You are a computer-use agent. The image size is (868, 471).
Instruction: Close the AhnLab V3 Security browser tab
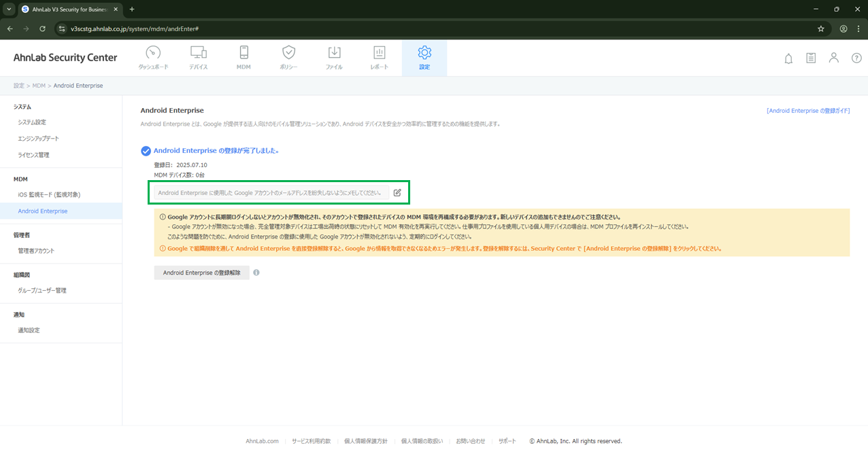pos(116,10)
